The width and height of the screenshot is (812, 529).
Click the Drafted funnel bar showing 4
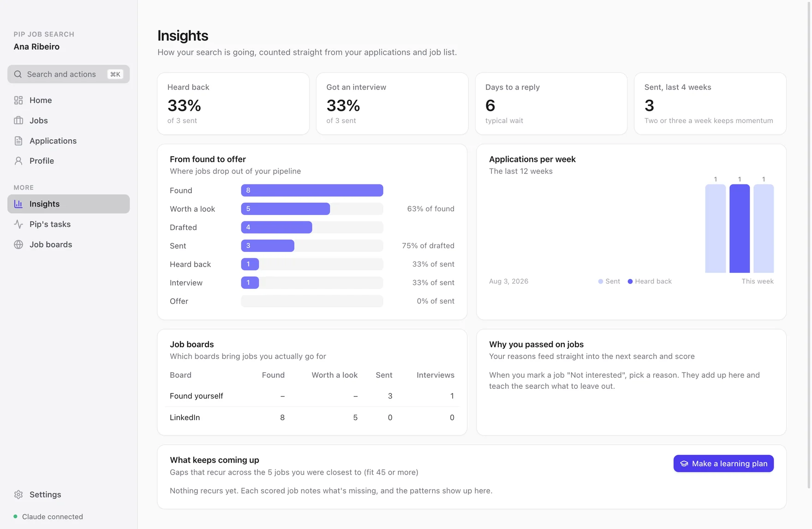tap(276, 227)
